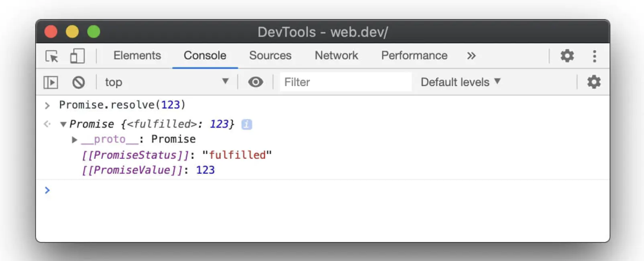This screenshot has width=644, height=261.
Task: Open the three-dot customize menu
Action: (594, 56)
